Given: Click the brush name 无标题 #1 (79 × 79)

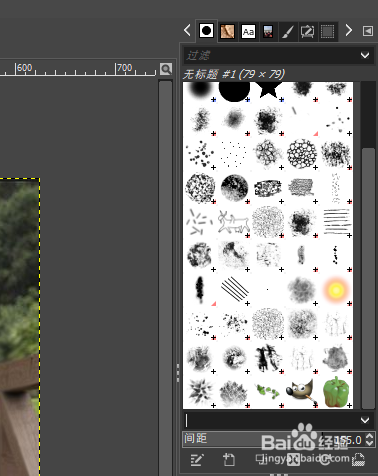Looking at the screenshot, I should (x=234, y=74).
